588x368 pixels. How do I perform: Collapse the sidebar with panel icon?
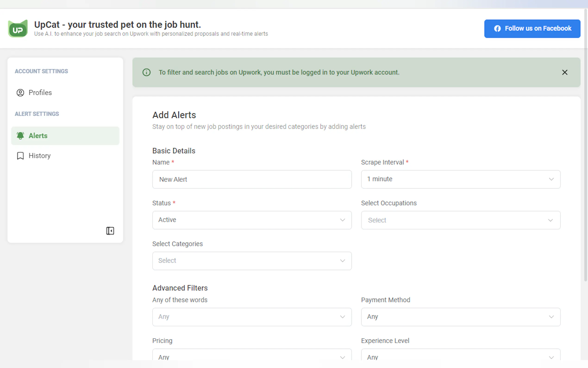coord(110,231)
